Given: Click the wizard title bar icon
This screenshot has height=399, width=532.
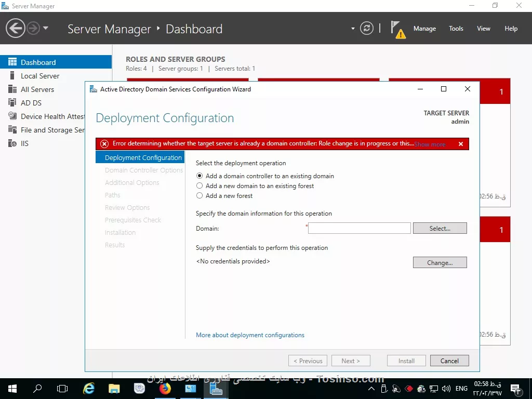Looking at the screenshot, I should (94, 89).
